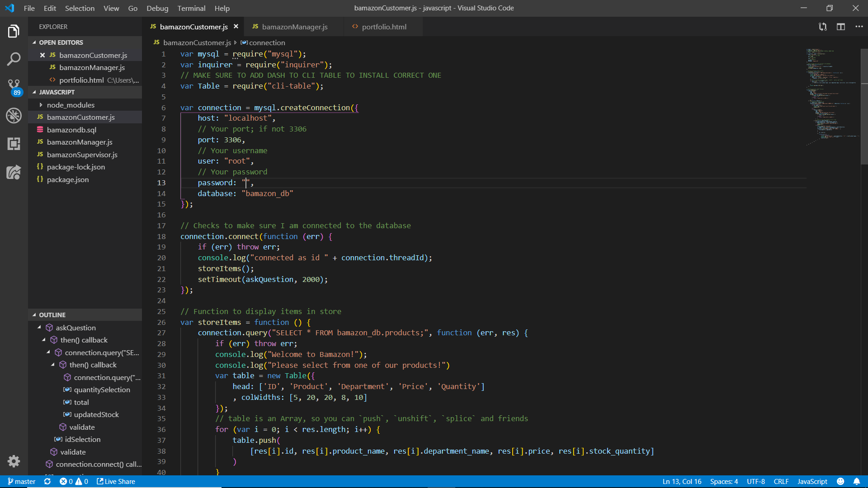Change language mode JavaScript
Viewport: 868px width, 488px height.
pos(812,482)
